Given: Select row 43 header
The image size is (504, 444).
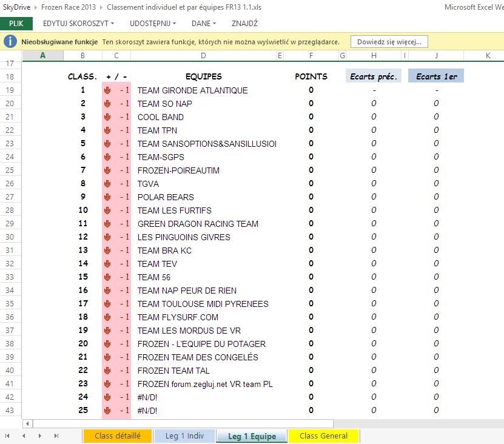Looking at the screenshot, I should 10,411.
